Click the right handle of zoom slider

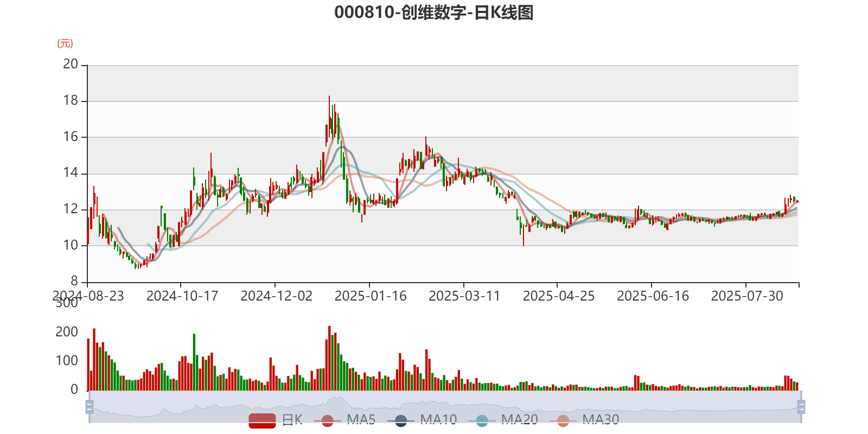(801, 406)
